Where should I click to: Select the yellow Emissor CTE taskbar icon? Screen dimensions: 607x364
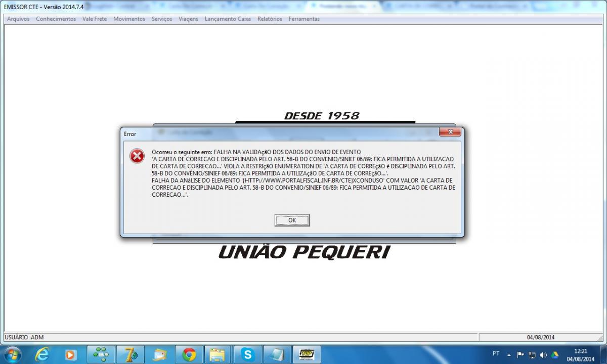306,354
